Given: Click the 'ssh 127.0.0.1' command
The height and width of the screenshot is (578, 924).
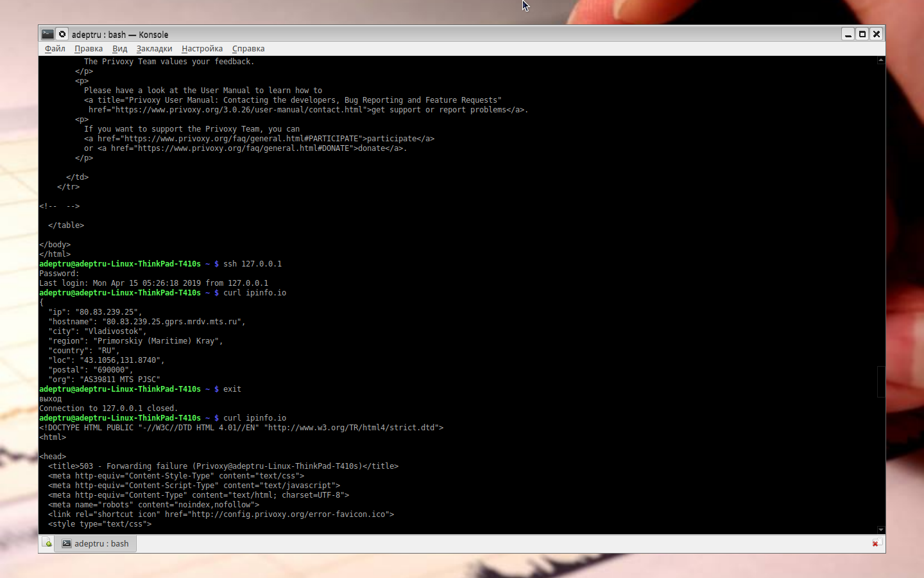Looking at the screenshot, I should (253, 264).
